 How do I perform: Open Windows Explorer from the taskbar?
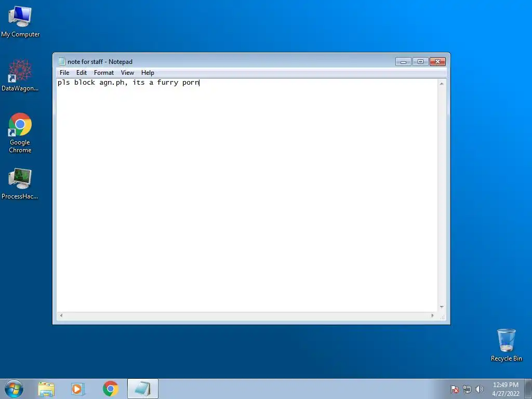pos(46,389)
